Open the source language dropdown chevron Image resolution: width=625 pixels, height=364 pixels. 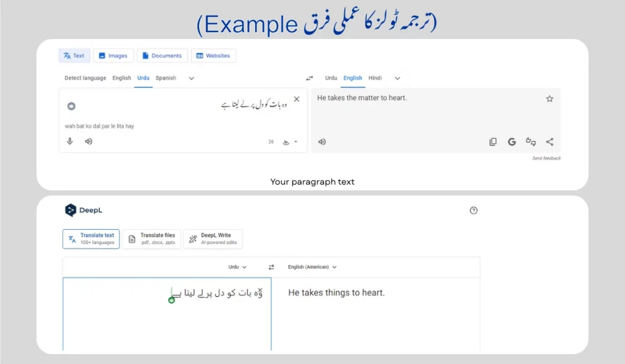pyautogui.click(x=191, y=78)
